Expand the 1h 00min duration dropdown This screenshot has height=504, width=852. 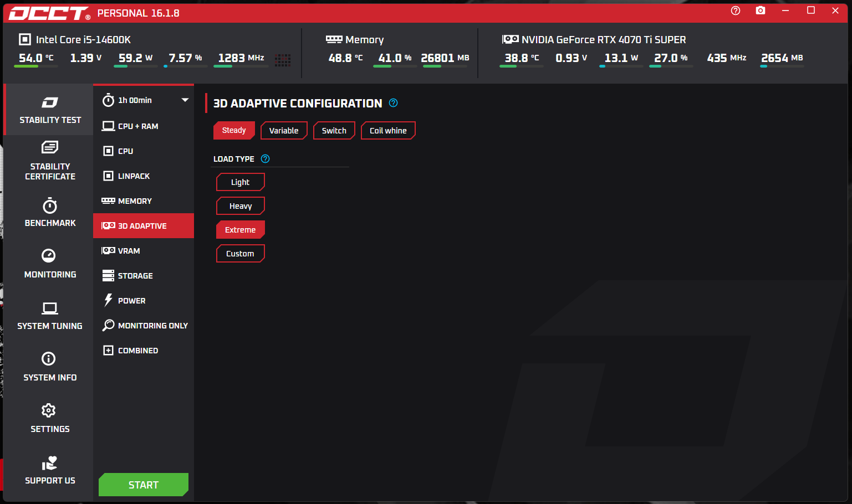[x=185, y=100]
